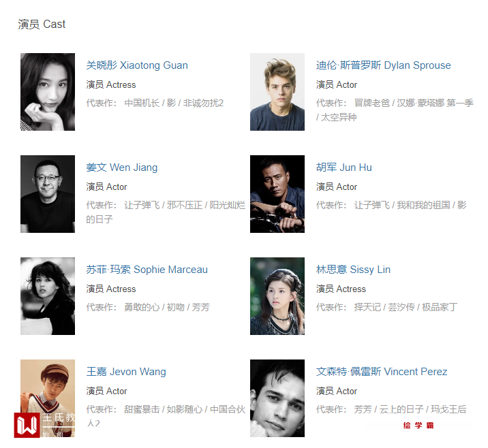
Task: Follow the 关晓彤 Xiaotong Guan name link
Action: point(137,65)
